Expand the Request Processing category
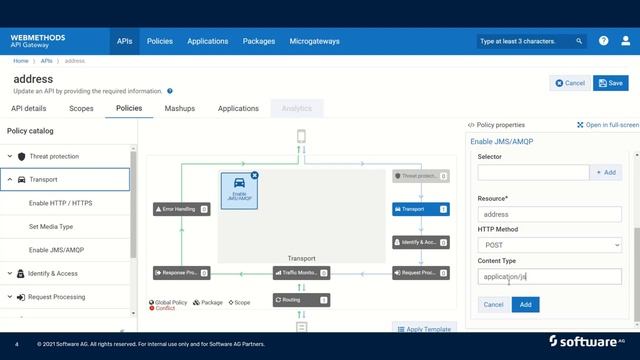The height and width of the screenshot is (360, 640). (10, 297)
